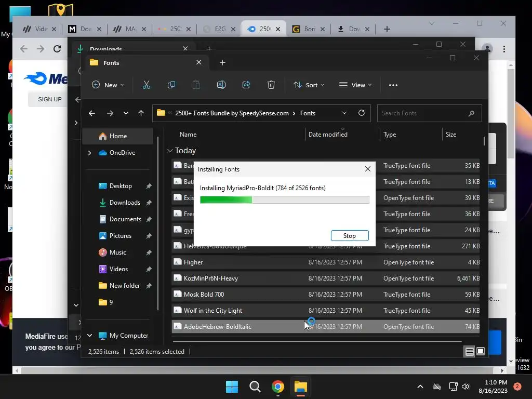Refresh the Fonts folder view
Screen dimensions: 532x399
click(362, 113)
